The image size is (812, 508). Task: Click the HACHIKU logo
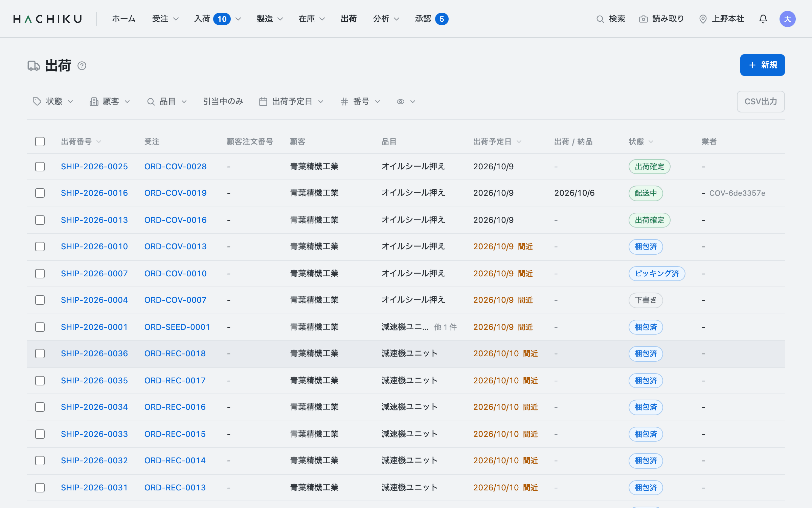coord(48,19)
